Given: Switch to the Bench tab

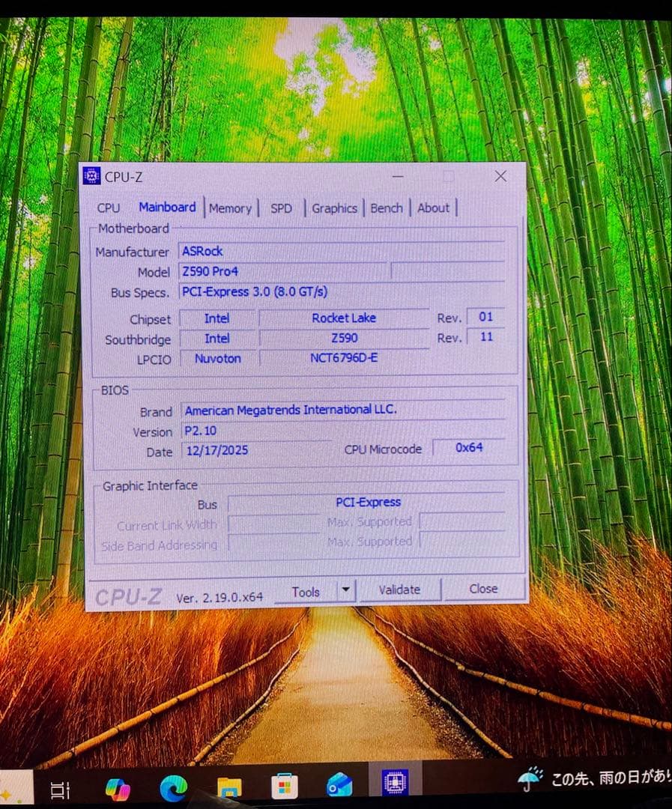Looking at the screenshot, I should (x=387, y=208).
